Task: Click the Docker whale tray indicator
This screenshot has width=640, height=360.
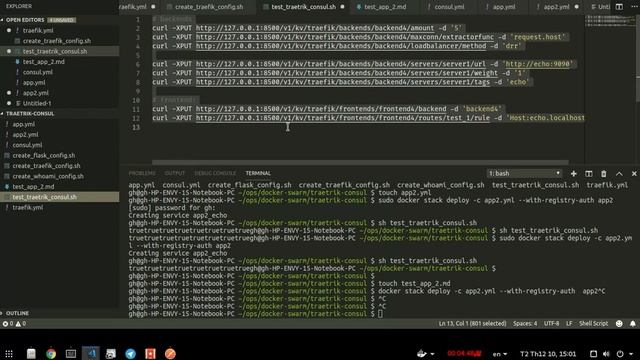Action: coord(422,353)
